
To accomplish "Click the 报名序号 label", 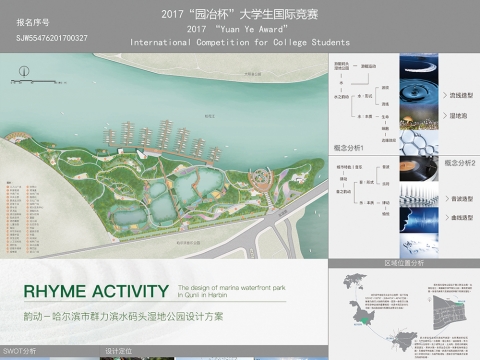I will point(33,22).
